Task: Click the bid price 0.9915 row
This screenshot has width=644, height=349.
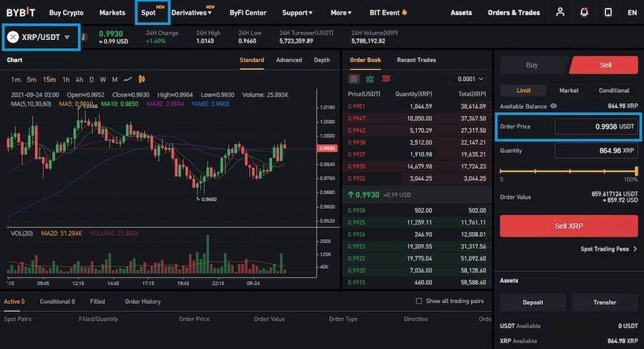Action: [417, 282]
